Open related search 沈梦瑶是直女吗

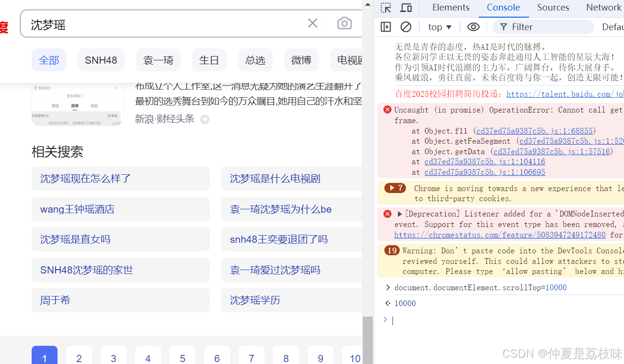click(x=121, y=239)
